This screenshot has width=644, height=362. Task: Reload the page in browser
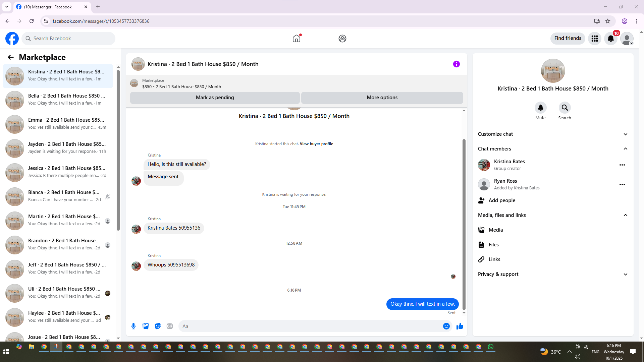click(32, 21)
